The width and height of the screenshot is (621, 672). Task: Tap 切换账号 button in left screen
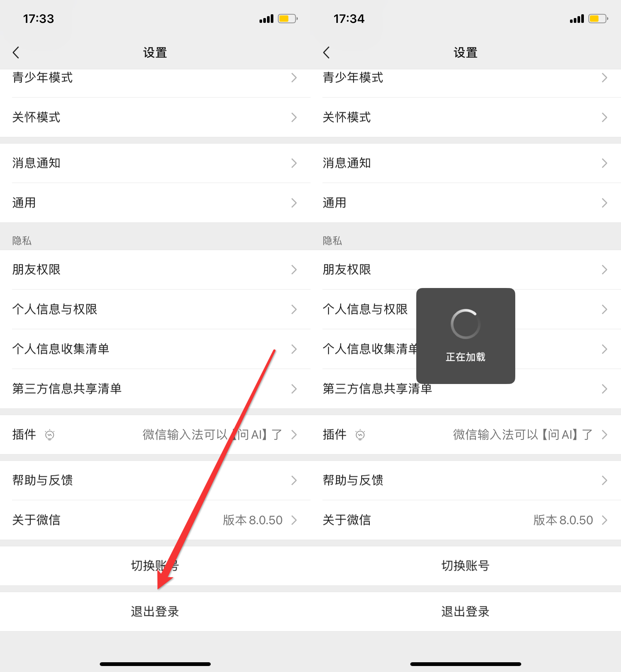tap(155, 566)
